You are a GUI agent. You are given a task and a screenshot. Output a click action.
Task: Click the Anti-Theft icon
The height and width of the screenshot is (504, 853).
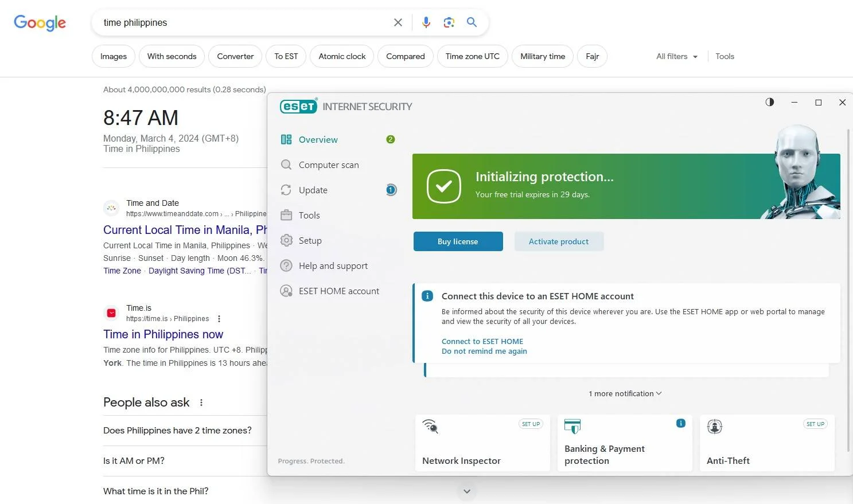coord(715,426)
